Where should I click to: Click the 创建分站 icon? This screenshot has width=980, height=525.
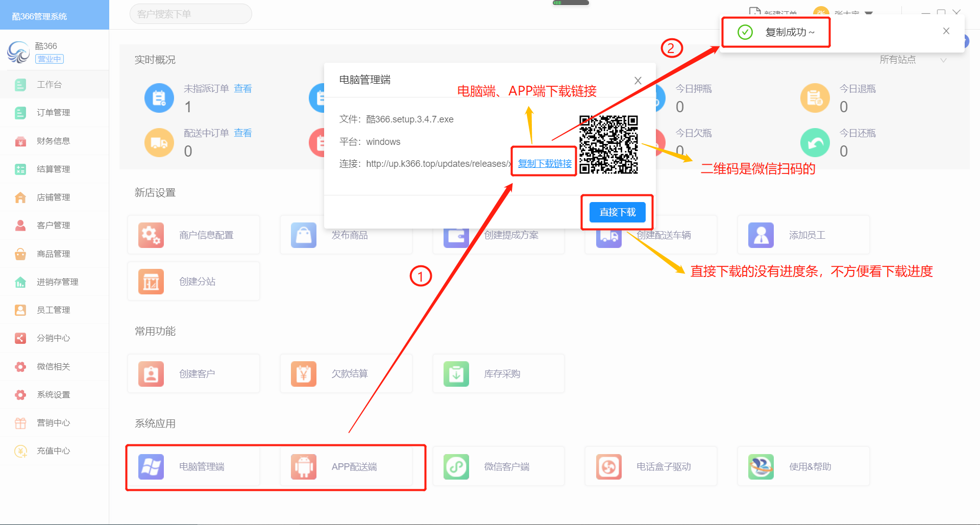[x=151, y=282]
